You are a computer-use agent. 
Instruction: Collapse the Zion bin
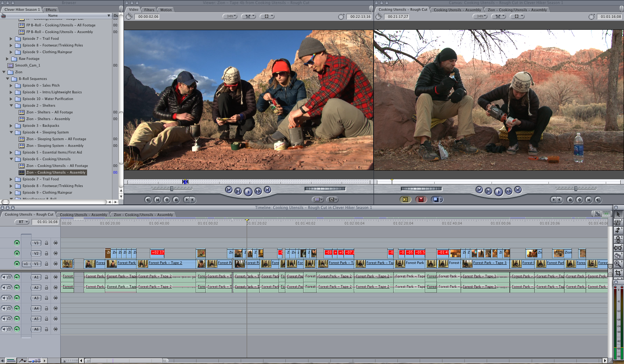[x=4, y=72]
